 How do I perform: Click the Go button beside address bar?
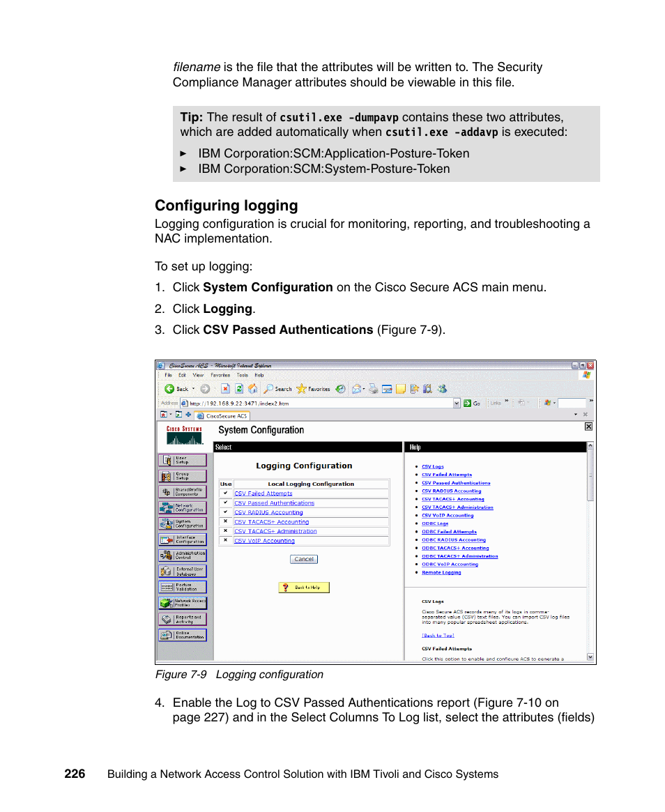tap(472, 404)
